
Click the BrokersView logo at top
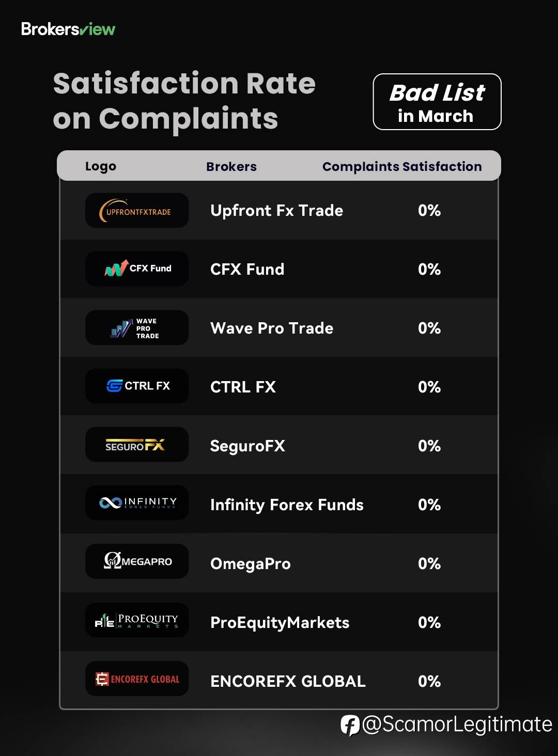tap(68, 29)
